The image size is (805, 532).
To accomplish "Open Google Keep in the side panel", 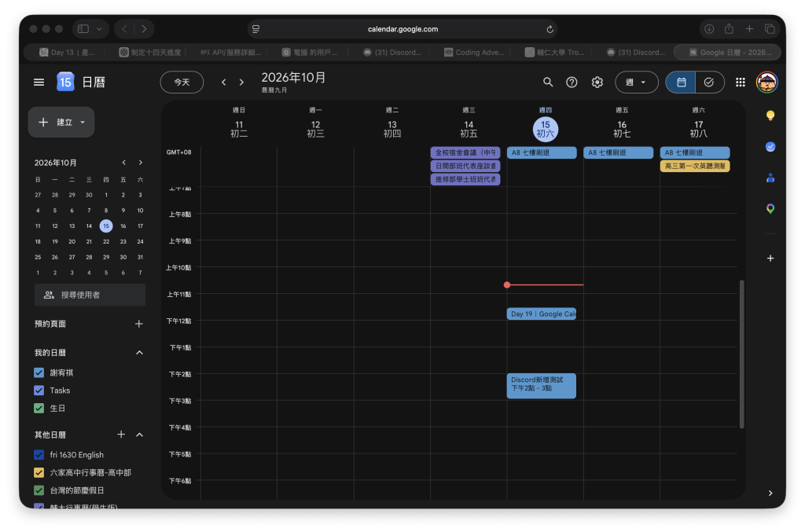I will click(770, 116).
